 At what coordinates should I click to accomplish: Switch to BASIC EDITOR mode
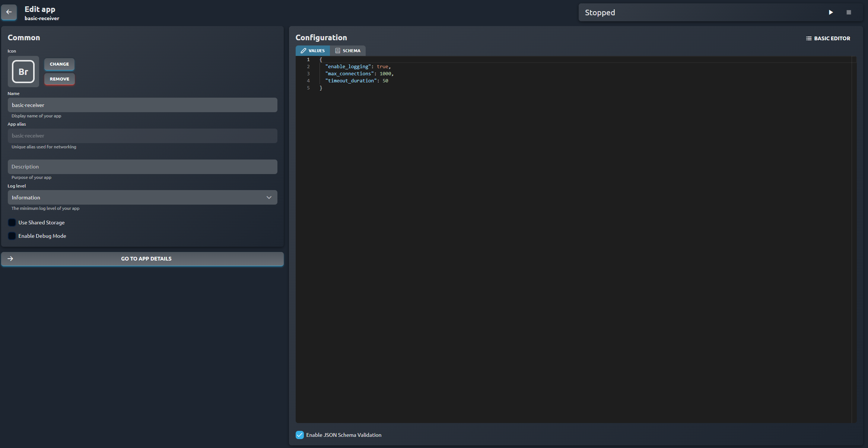(x=828, y=38)
